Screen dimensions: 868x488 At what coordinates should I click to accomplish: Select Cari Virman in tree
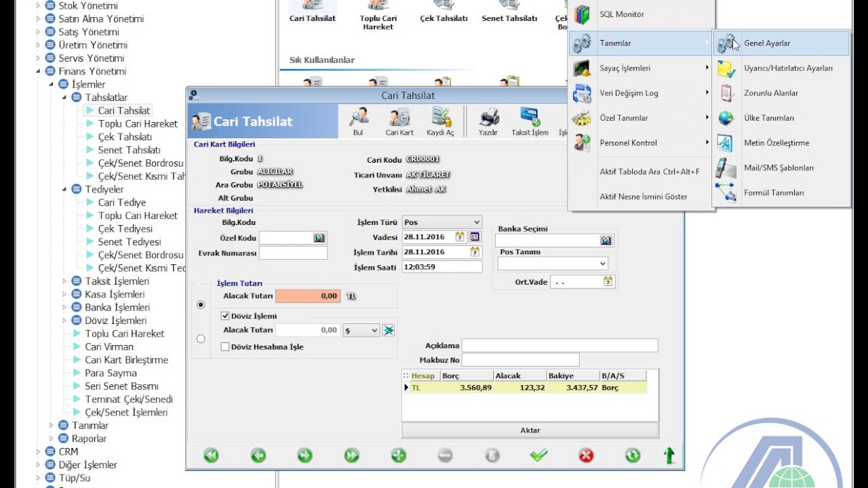[x=109, y=346]
